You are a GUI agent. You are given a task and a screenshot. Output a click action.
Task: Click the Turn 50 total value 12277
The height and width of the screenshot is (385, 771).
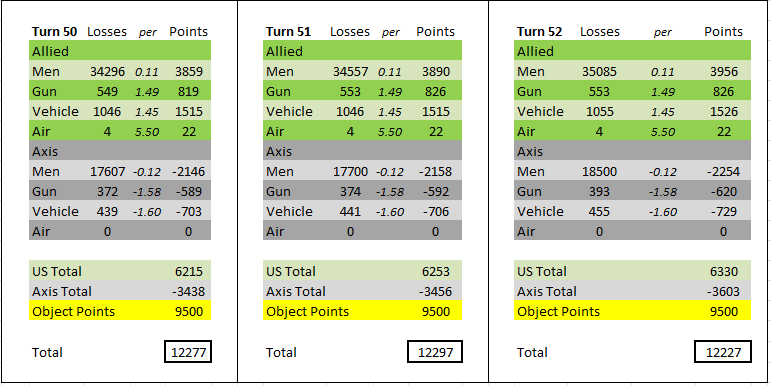188,352
